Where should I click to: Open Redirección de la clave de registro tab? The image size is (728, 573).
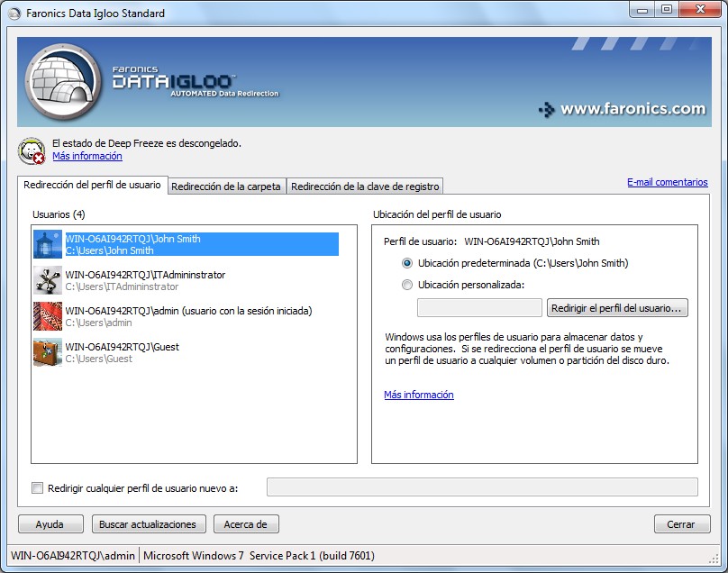pyautogui.click(x=365, y=186)
